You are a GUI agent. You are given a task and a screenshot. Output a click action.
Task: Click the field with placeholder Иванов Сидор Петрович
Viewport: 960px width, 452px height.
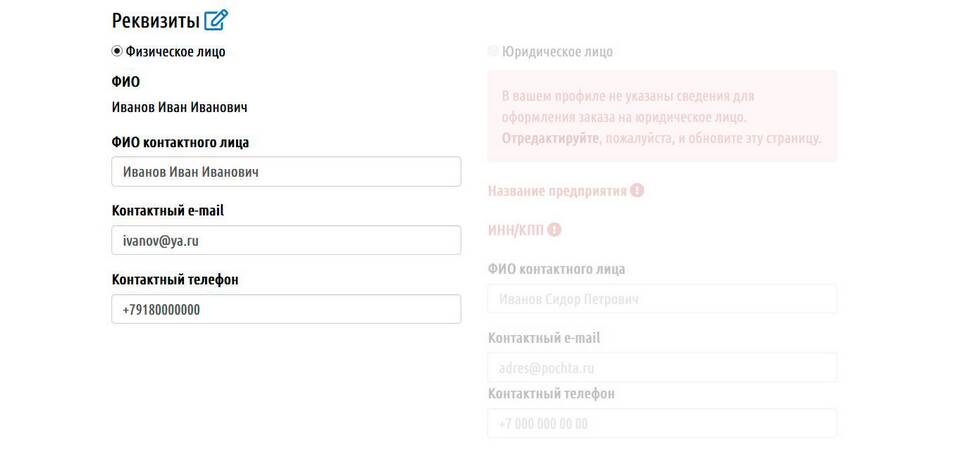coord(662,299)
